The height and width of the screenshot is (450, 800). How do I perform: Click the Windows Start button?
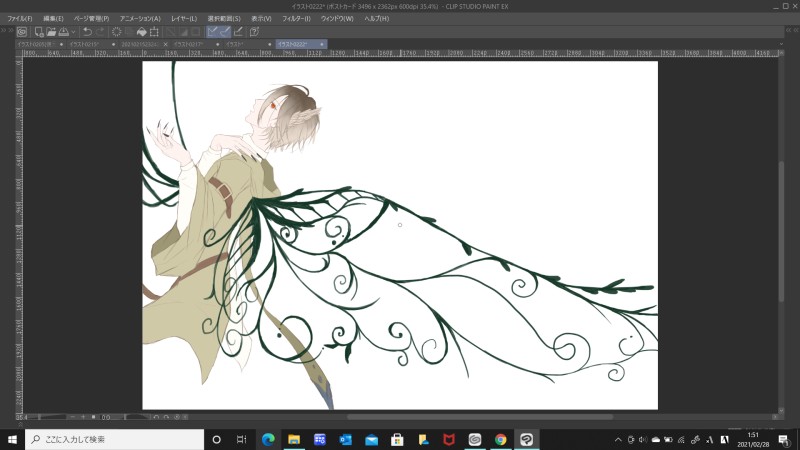pos(11,439)
